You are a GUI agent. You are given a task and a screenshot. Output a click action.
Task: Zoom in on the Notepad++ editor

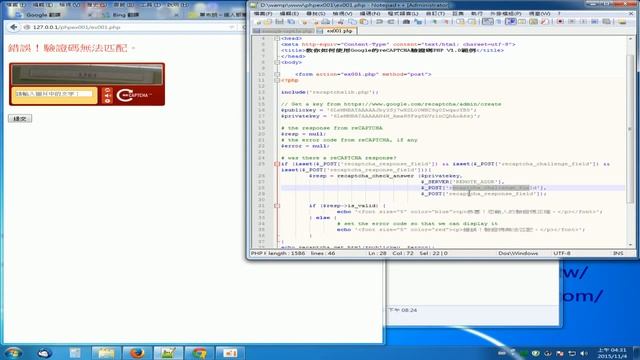[434, 21]
